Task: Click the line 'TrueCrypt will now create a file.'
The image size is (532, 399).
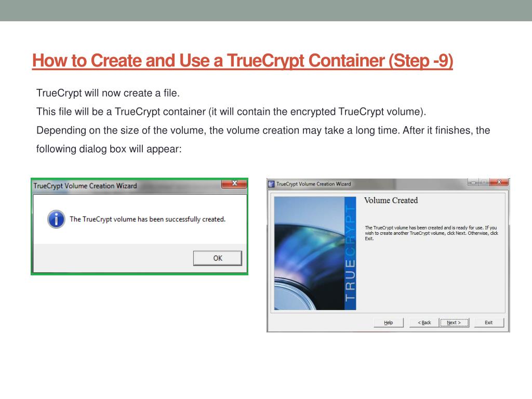Action: pyautogui.click(x=108, y=93)
